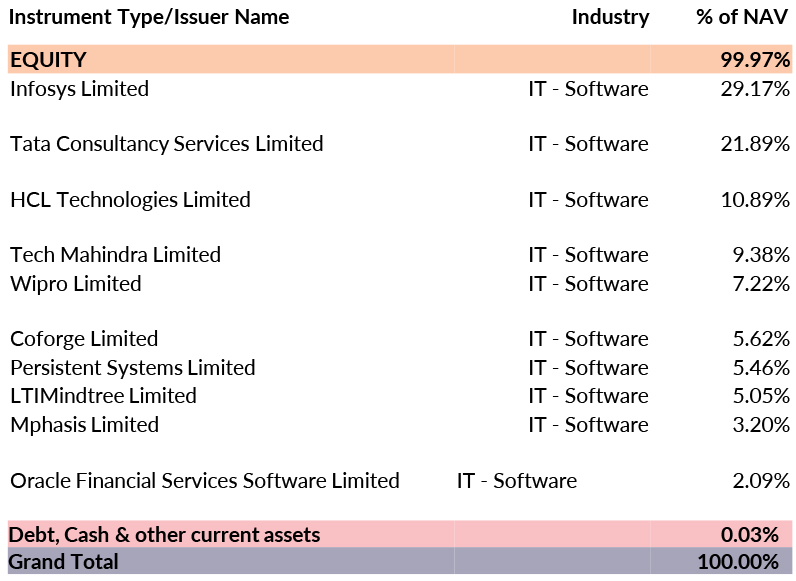Image resolution: width=796 pixels, height=581 pixels.
Task: Select the EQUITY section header row
Action: 48,60
